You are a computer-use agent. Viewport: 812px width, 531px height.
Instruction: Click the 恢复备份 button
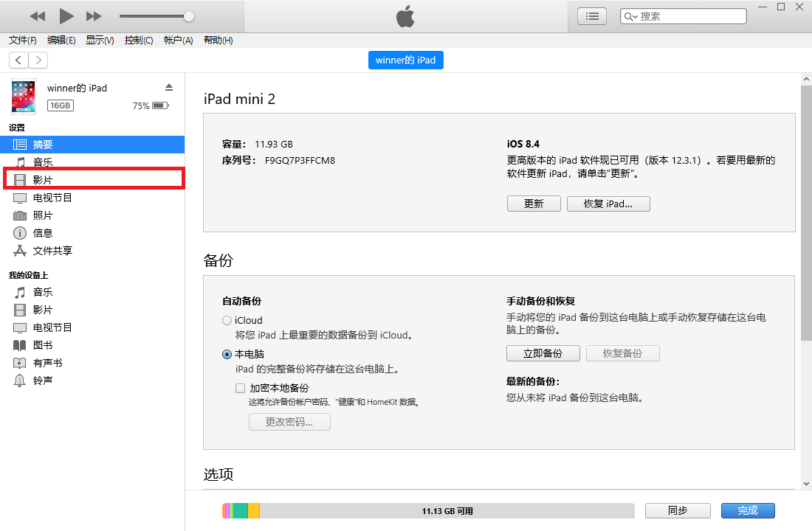(x=623, y=353)
